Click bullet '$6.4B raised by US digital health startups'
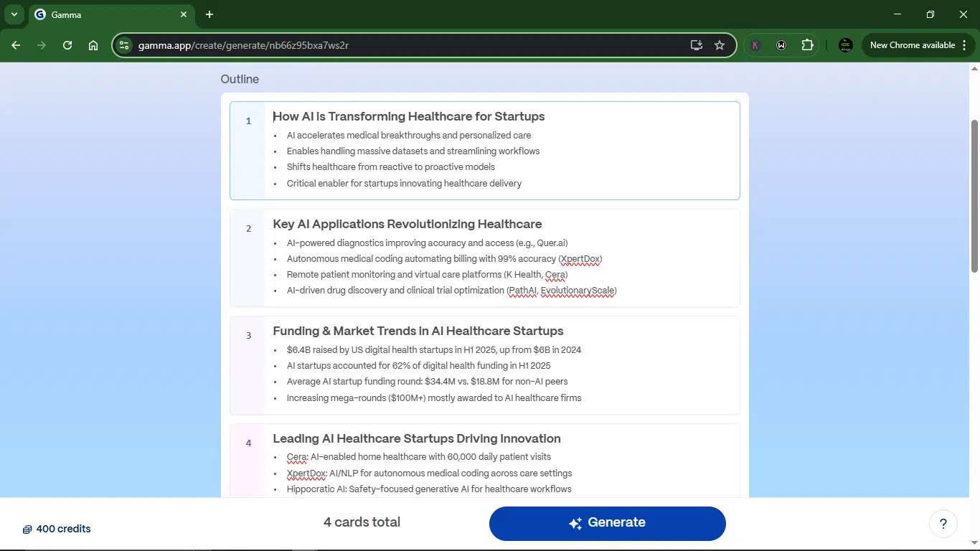Image resolution: width=980 pixels, height=551 pixels. click(434, 350)
